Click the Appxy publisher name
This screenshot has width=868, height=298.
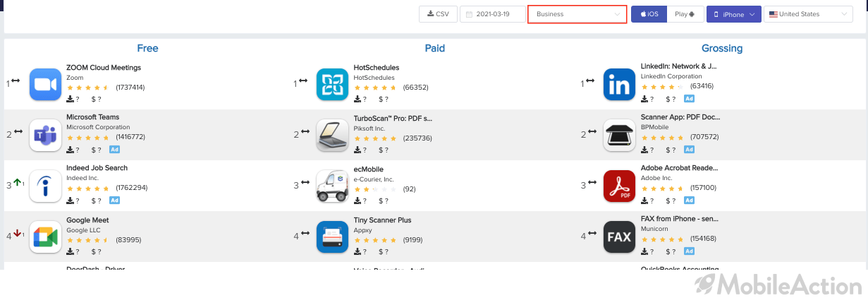pyautogui.click(x=362, y=230)
